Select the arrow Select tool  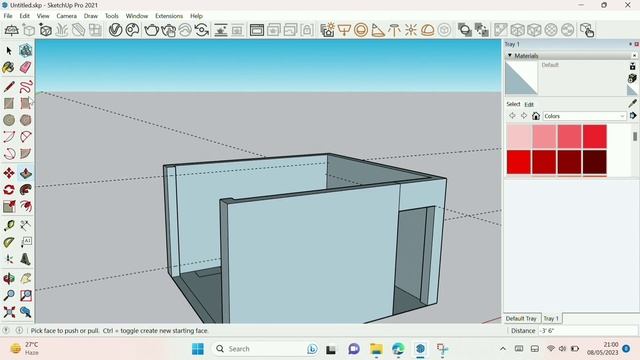point(9,51)
